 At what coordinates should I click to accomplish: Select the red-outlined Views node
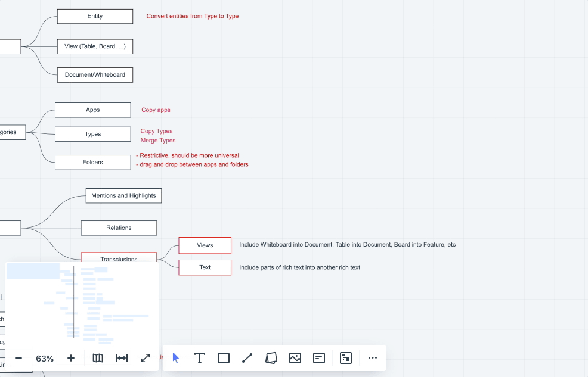point(205,245)
